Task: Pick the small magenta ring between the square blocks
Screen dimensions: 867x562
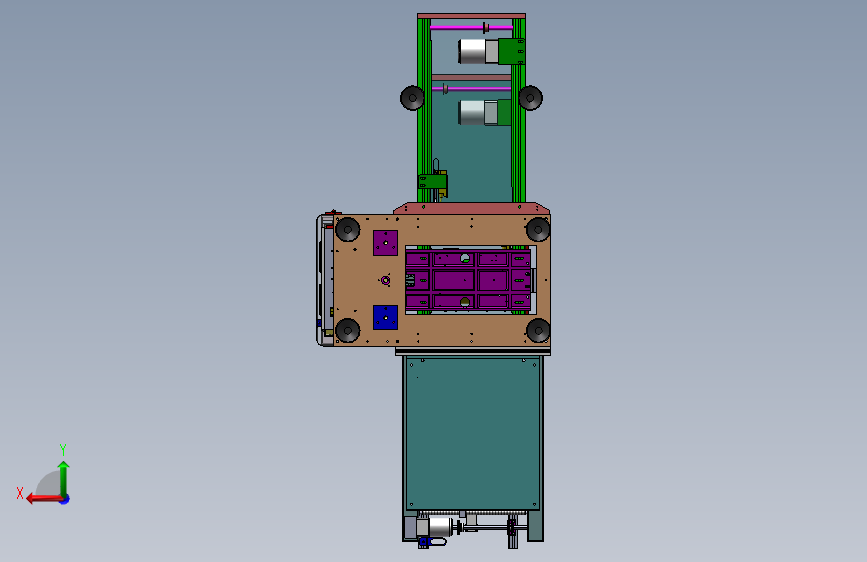Action: coord(385,280)
